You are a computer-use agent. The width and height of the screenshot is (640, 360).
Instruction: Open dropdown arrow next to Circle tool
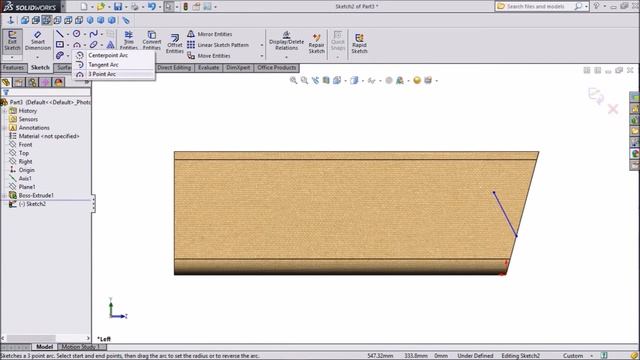point(84,34)
